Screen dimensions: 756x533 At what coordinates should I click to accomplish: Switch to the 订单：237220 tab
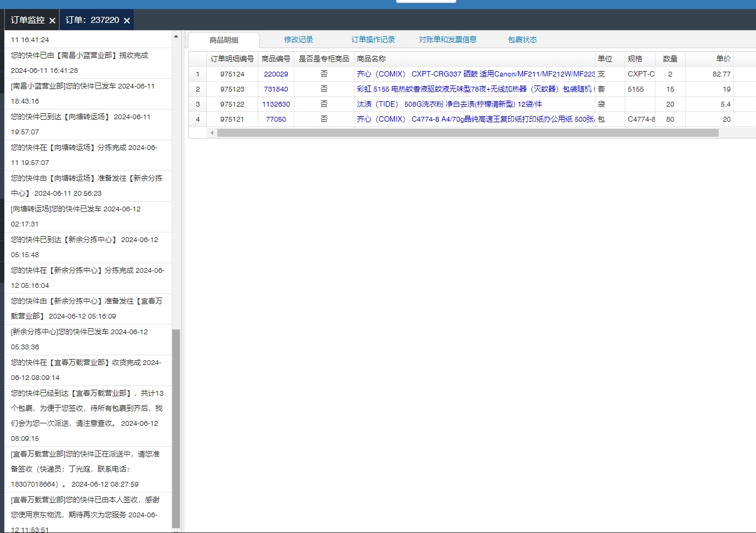[x=92, y=20]
